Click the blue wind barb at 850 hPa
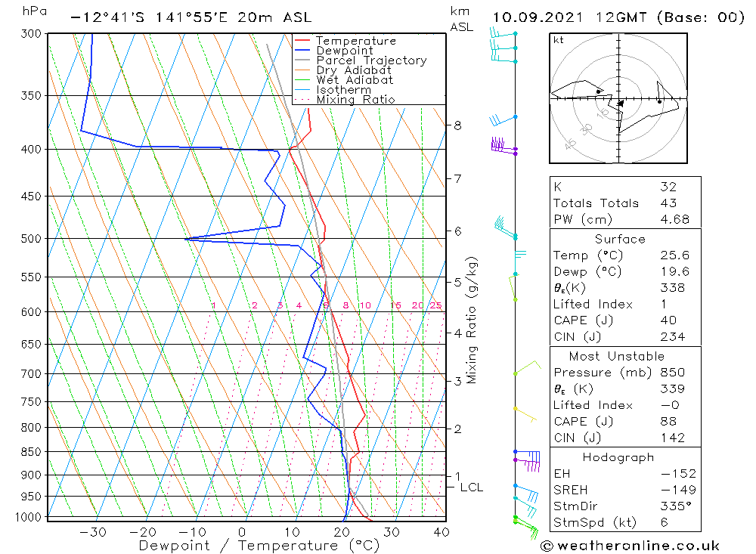 528,456
